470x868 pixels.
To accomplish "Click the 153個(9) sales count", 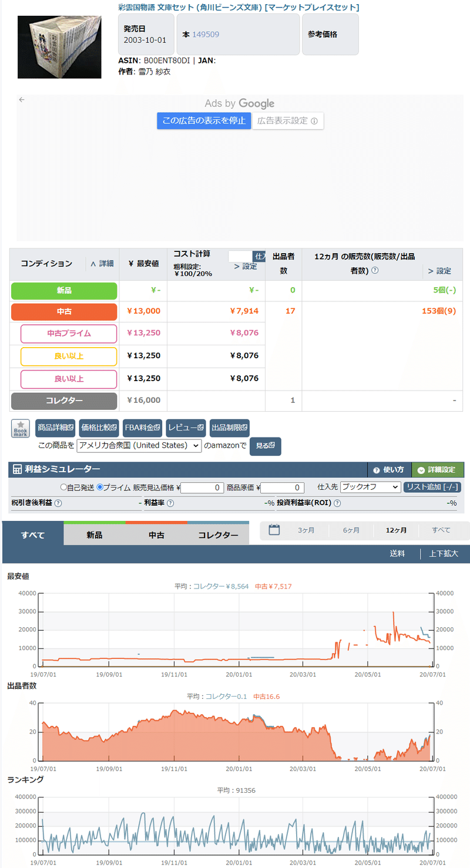I will [439, 311].
